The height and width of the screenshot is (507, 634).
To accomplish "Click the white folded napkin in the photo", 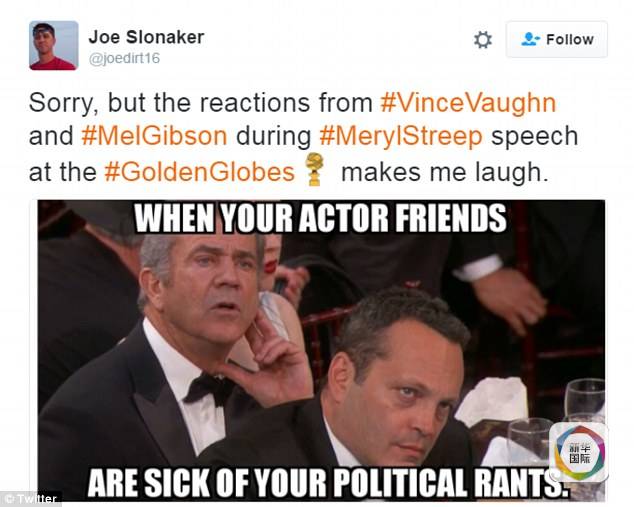I will click(x=491, y=401).
